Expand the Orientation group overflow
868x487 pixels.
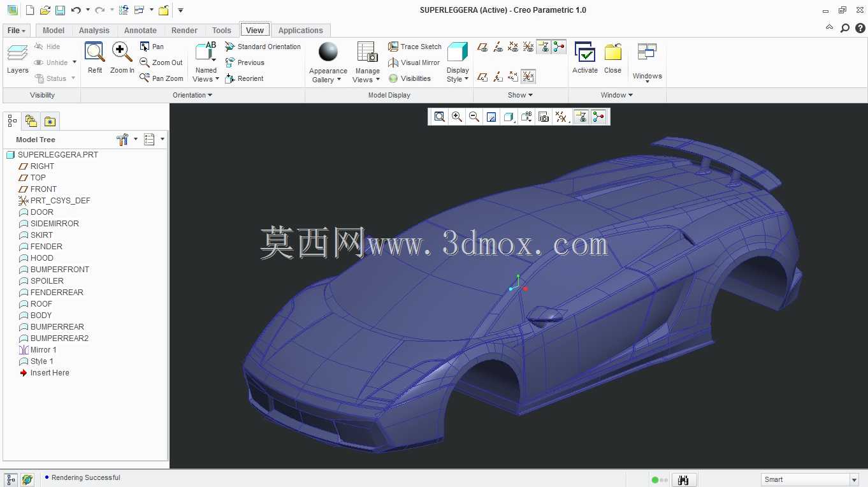pos(192,95)
